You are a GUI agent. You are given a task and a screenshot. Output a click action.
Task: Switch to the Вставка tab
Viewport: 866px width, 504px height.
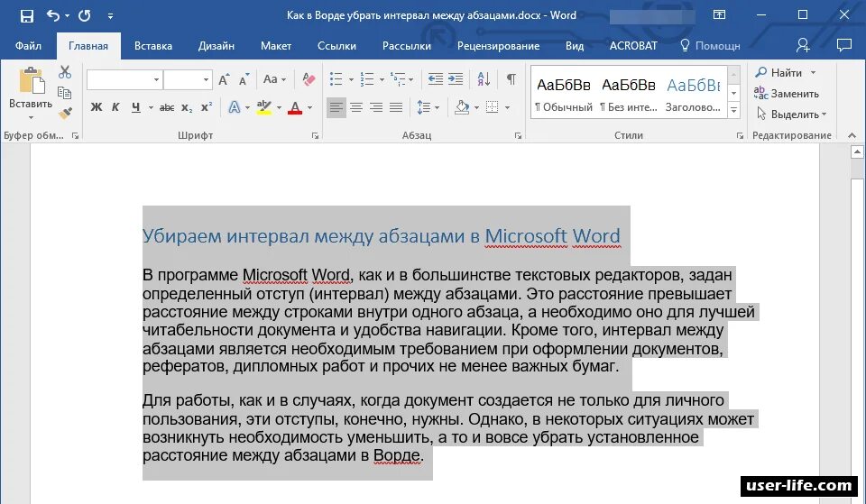(153, 46)
